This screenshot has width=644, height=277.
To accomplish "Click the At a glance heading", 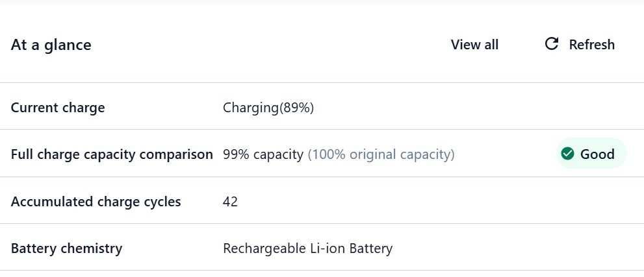I will click(x=51, y=45).
